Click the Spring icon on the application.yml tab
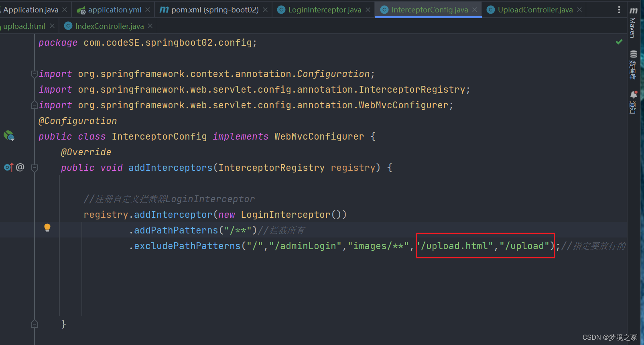The width and height of the screenshot is (644, 345). click(x=81, y=10)
